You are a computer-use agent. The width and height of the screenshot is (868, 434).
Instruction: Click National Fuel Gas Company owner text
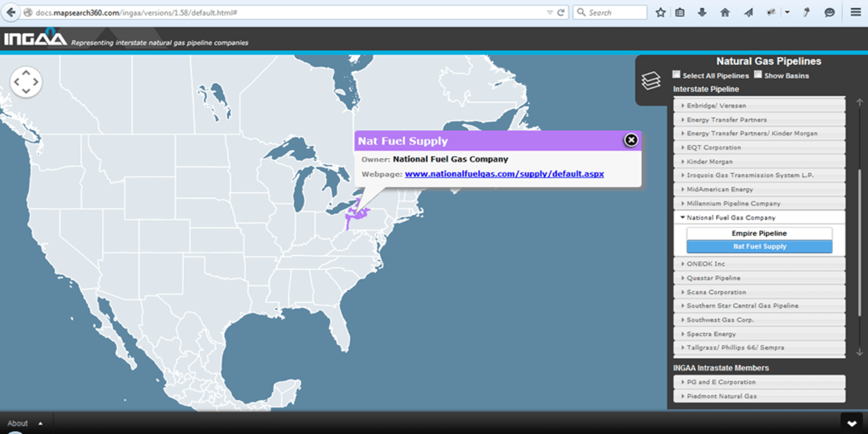coord(450,159)
